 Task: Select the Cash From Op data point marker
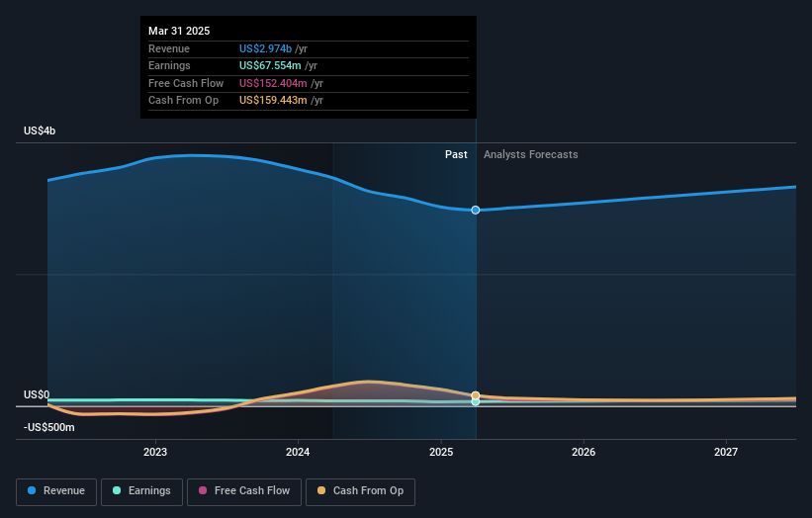point(476,395)
